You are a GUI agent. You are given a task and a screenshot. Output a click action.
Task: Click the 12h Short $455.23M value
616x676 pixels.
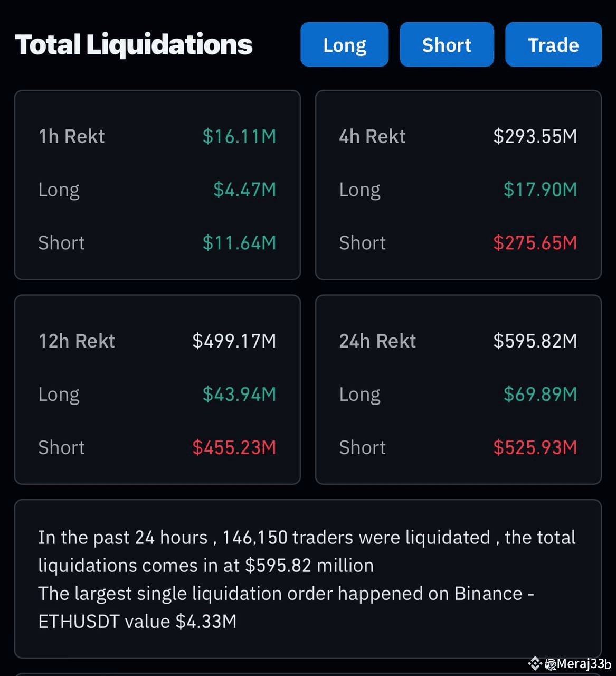point(234,447)
